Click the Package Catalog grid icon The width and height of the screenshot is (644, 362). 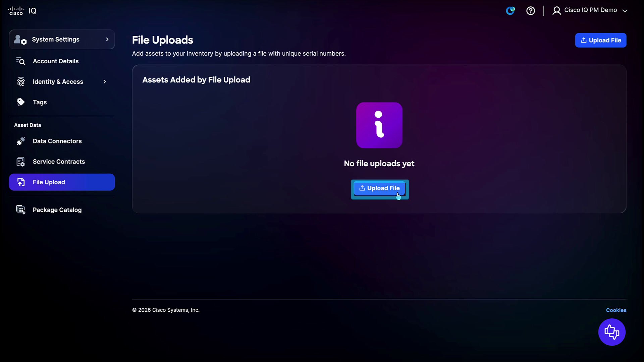21,210
